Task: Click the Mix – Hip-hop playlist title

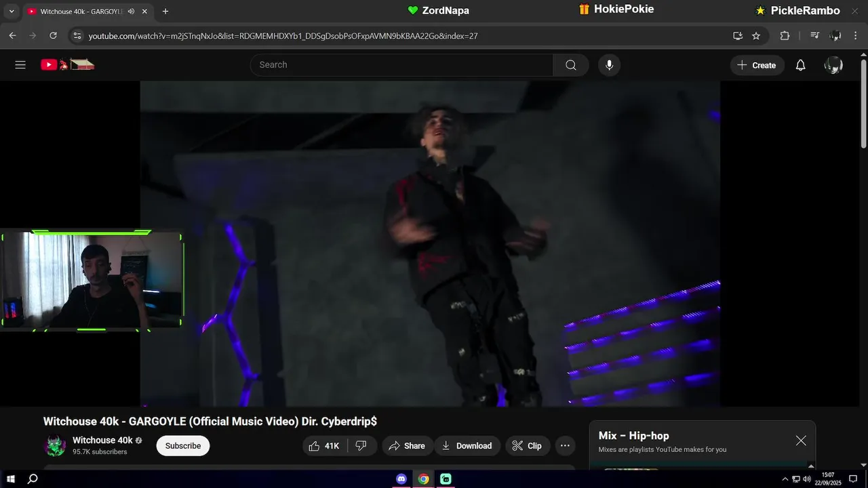Action: [x=633, y=436]
